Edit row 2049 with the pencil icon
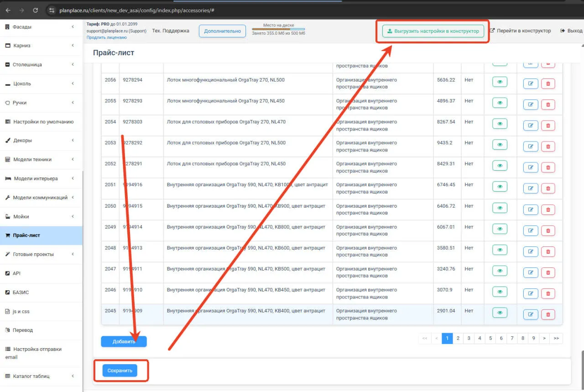Screen dimensions: 584x392 pos(531,230)
